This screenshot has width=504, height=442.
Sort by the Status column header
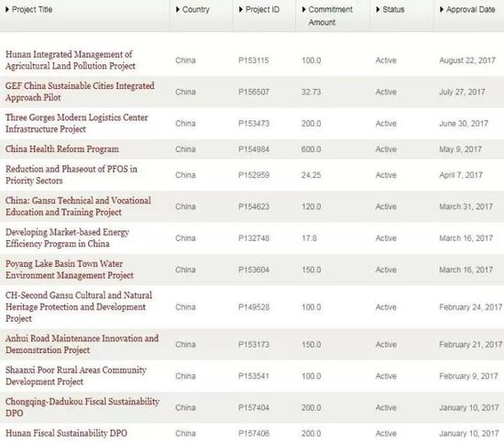[390, 10]
